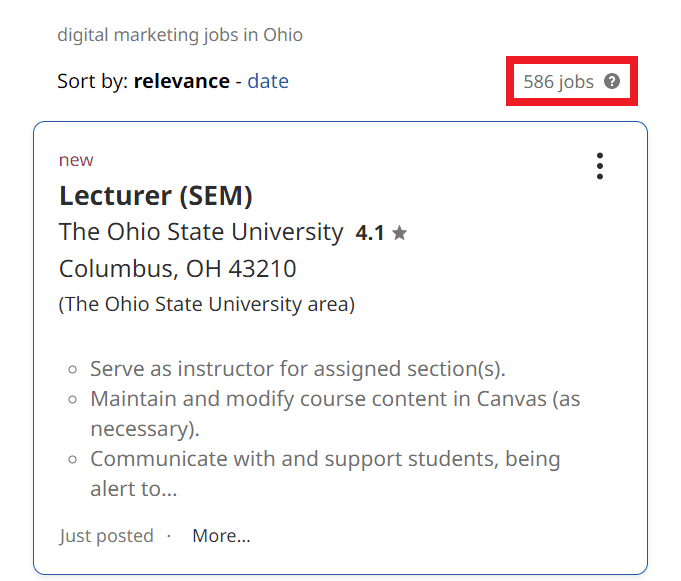Image resolution: width=681 pixels, height=581 pixels.
Task: Click 'Maintain and modify course content' bullet
Action: click(x=335, y=413)
